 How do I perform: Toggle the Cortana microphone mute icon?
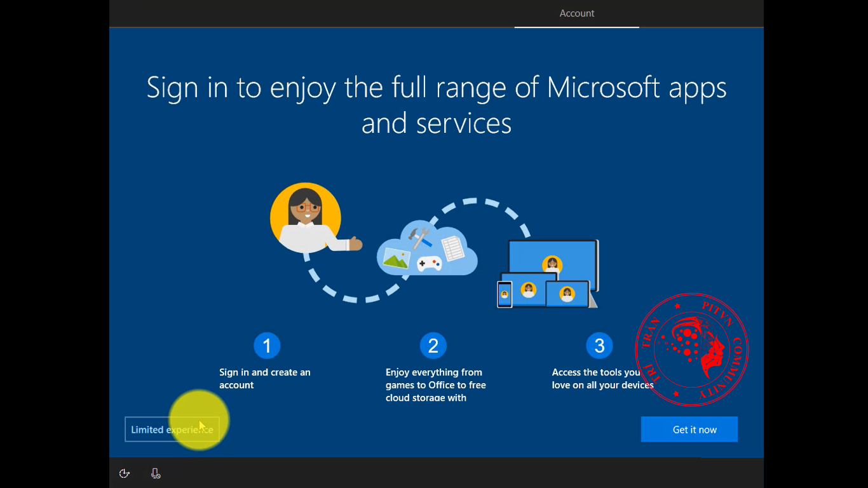pyautogui.click(x=156, y=473)
